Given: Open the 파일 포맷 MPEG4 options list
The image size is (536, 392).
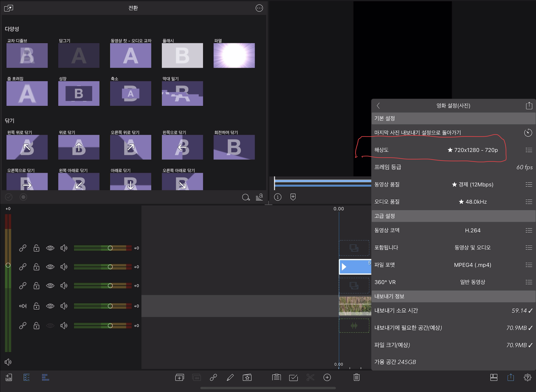Looking at the screenshot, I should [529, 265].
